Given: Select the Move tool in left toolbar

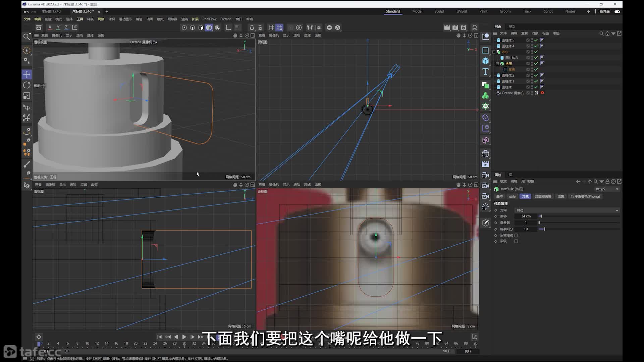Looking at the screenshot, I should point(26,74).
